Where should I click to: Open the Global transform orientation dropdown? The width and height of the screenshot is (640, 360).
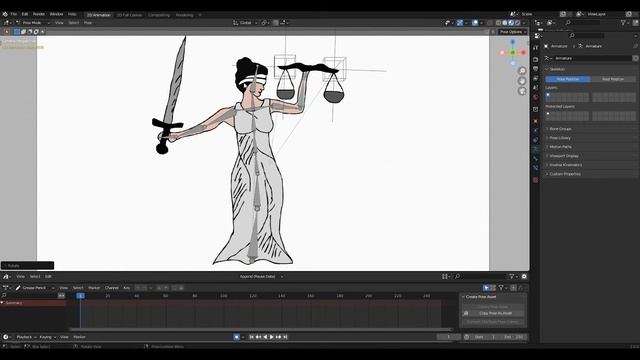pyautogui.click(x=245, y=23)
